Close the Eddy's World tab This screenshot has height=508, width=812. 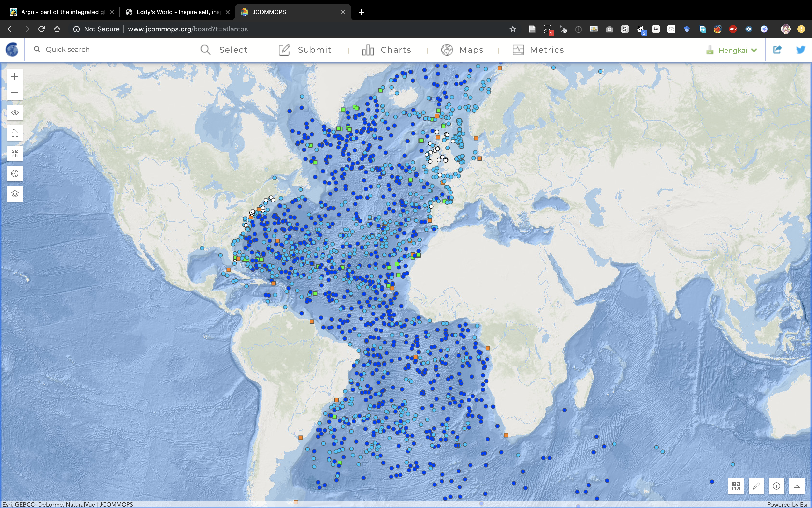(x=227, y=12)
